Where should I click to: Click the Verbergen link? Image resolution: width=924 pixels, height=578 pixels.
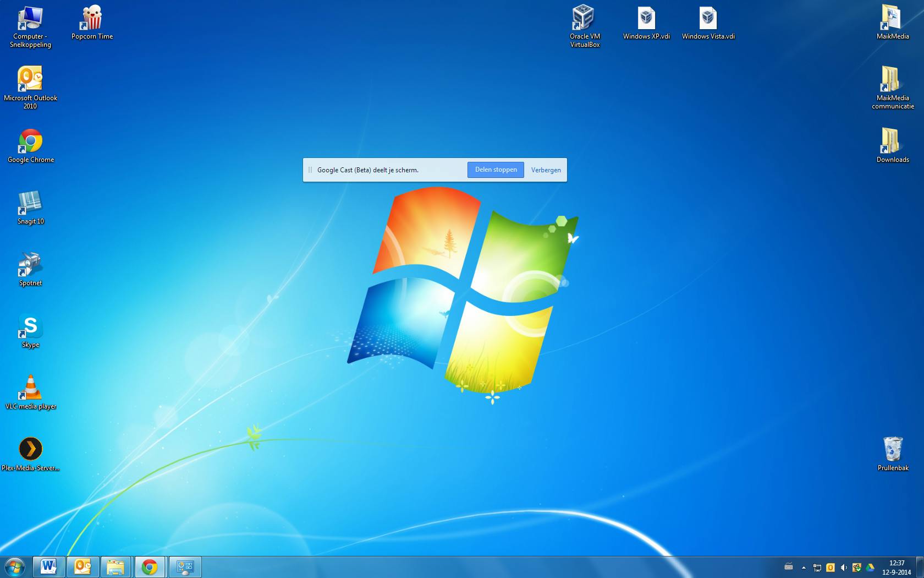[x=546, y=170]
